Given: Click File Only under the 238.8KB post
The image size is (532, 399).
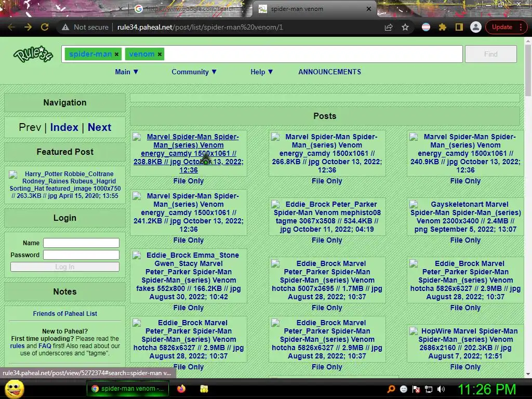Looking at the screenshot, I should (188, 181).
